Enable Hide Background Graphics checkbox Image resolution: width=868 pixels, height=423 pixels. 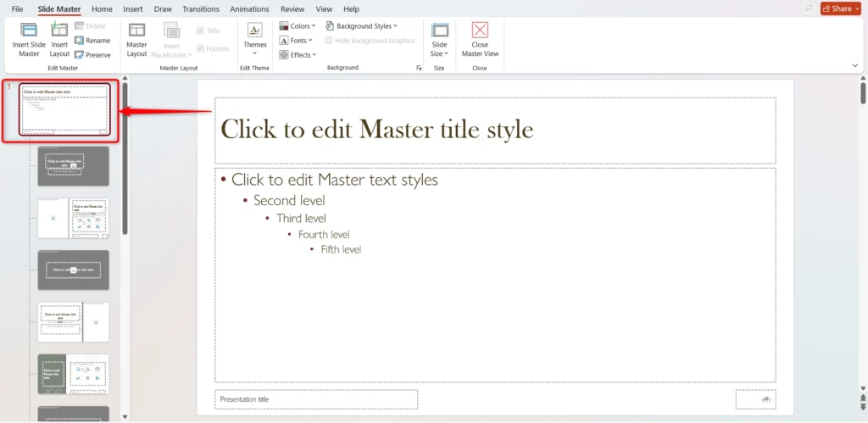330,41
